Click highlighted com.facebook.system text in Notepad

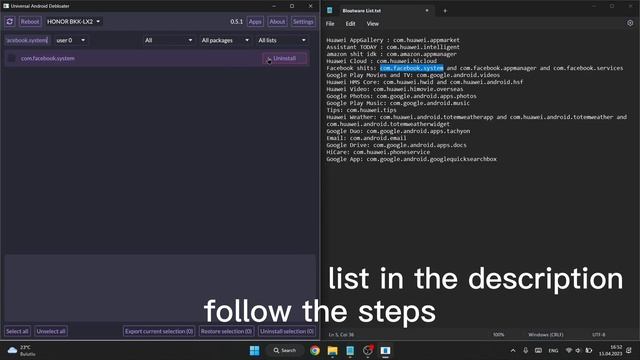[x=411, y=68]
